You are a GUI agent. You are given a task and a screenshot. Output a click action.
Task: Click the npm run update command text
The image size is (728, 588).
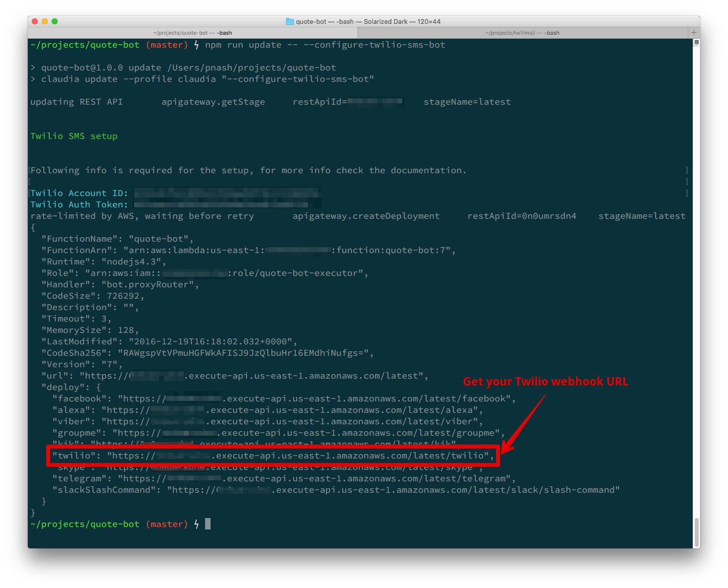pos(325,45)
